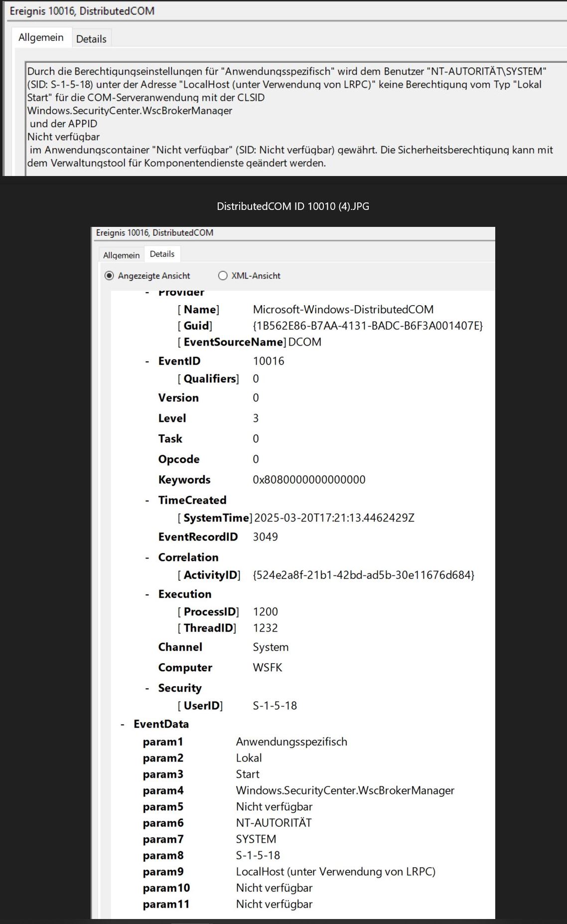
Task: Select the SystemTime timestamp value
Action: pos(334,518)
